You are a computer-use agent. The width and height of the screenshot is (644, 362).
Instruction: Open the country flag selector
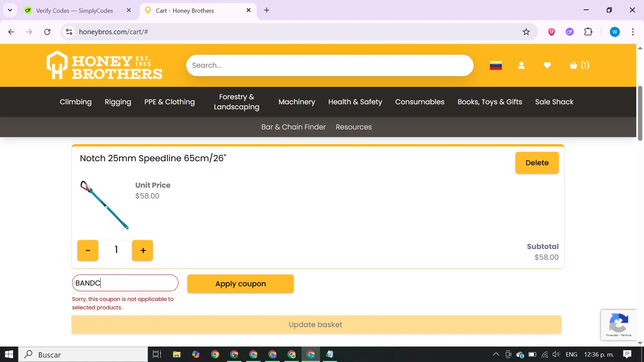click(496, 65)
